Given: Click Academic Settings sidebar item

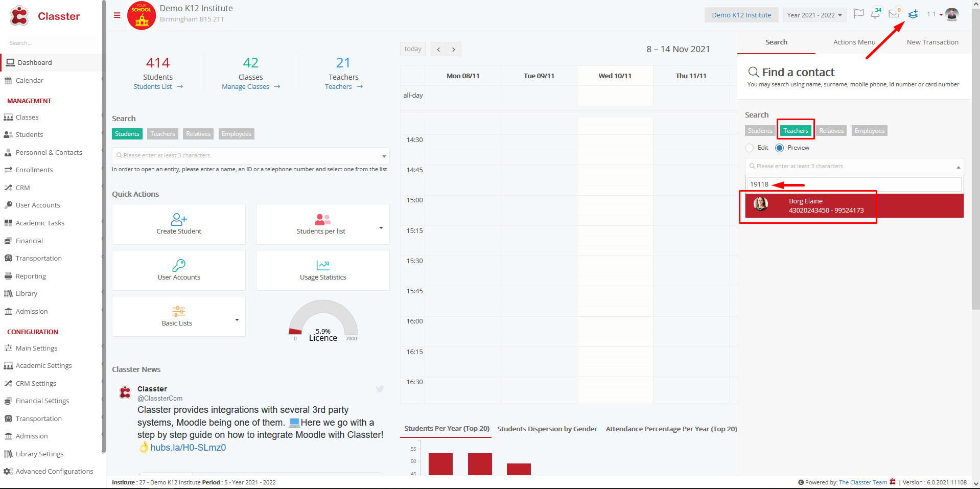Looking at the screenshot, I should (x=43, y=365).
